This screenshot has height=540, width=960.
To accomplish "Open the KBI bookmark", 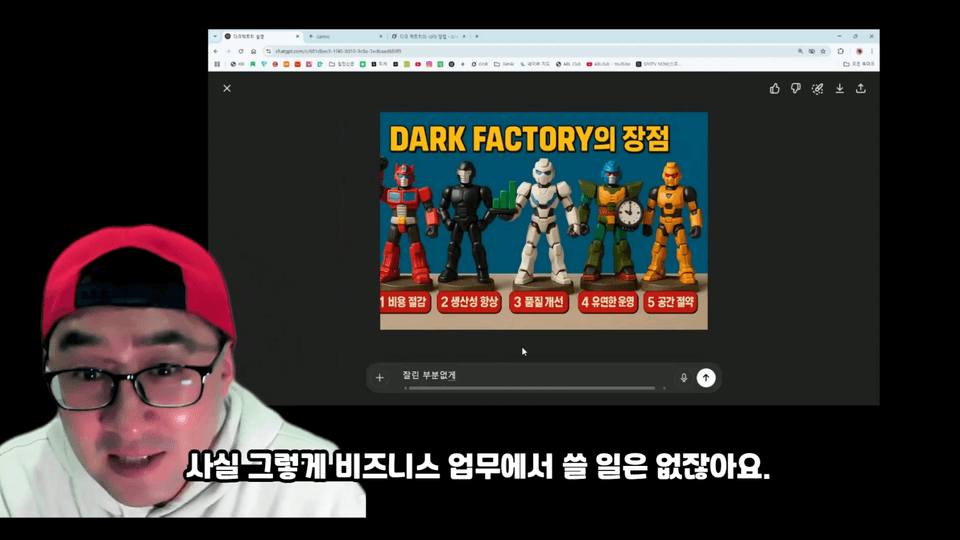I will click(237, 64).
